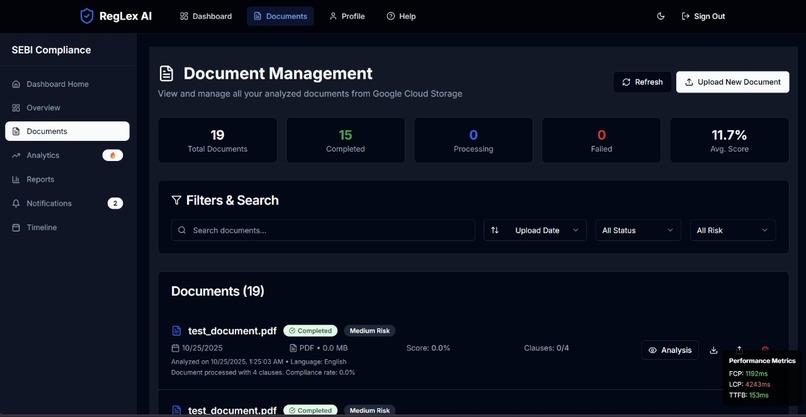Click the SEBI Compliance sidebar title
This screenshot has height=417, width=806.
tap(51, 50)
